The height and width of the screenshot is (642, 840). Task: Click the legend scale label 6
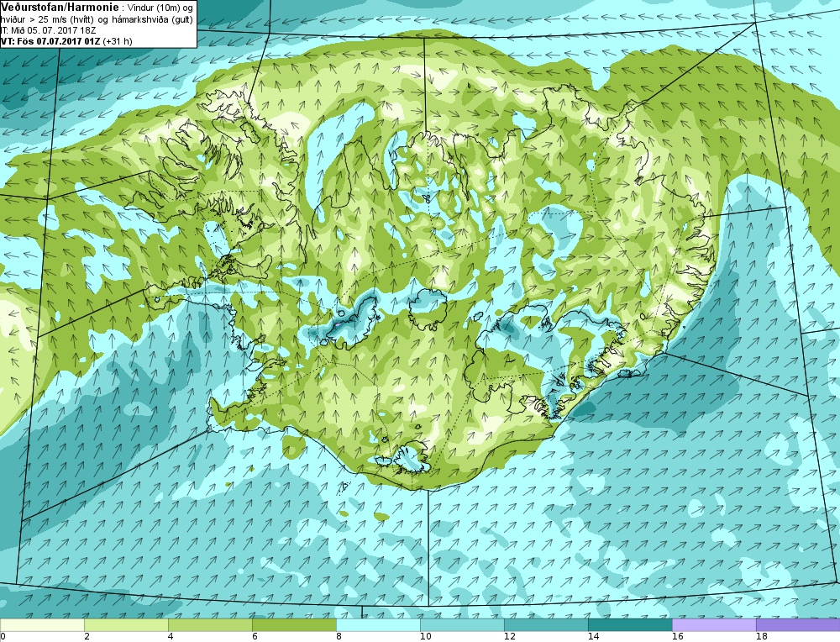pos(255,637)
